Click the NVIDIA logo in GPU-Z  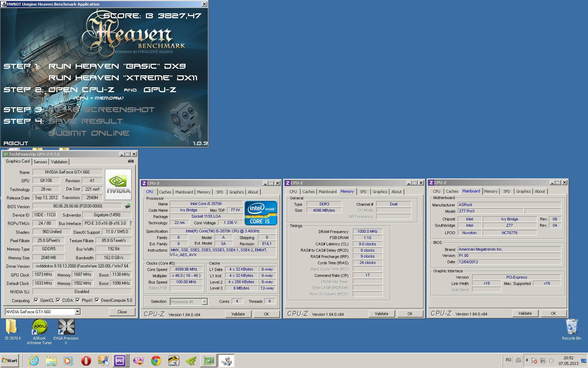[119, 185]
